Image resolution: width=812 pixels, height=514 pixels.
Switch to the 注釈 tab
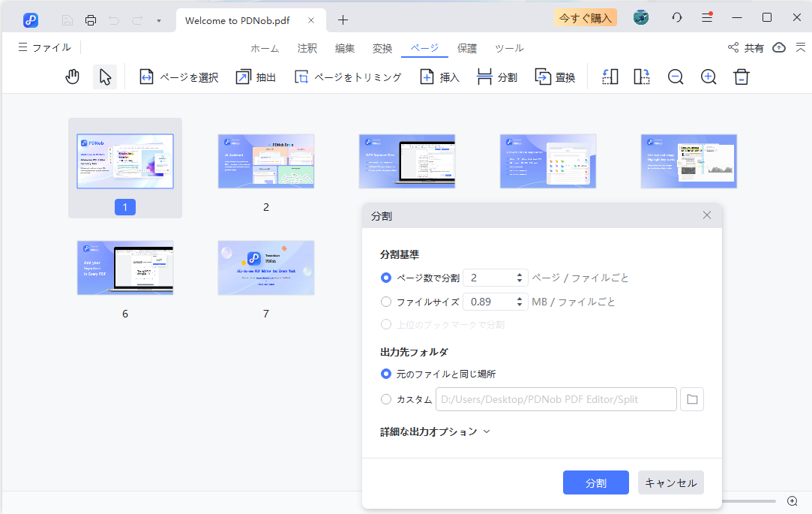click(x=307, y=48)
